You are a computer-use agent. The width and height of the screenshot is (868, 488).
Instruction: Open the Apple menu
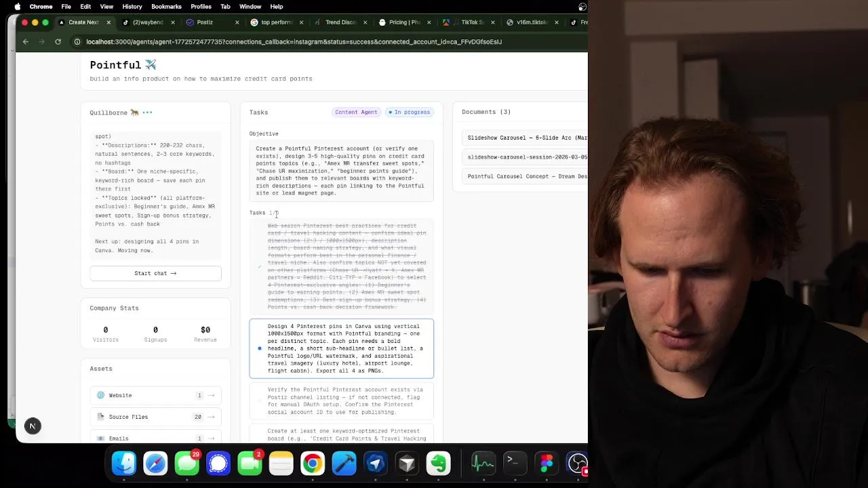(17, 7)
